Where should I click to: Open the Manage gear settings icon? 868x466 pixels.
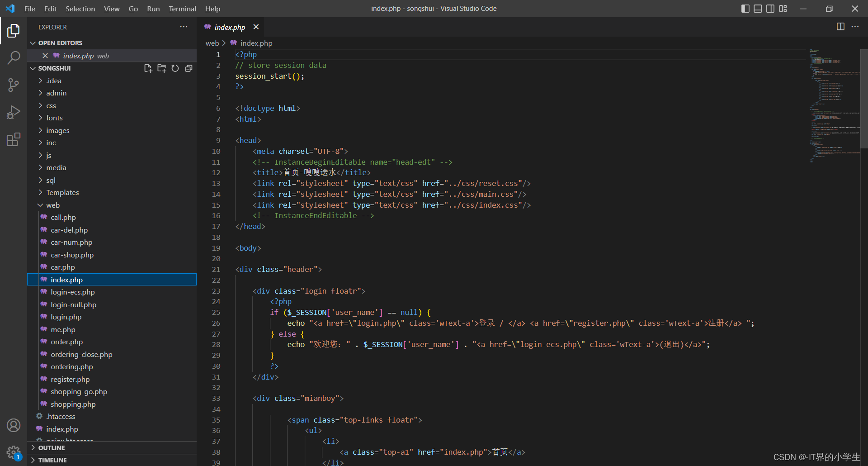14,452
